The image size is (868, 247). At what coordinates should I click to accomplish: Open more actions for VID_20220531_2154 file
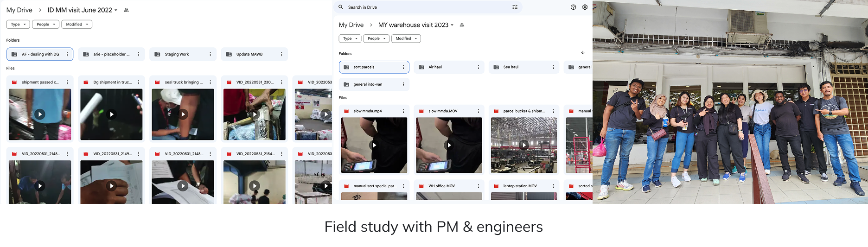click(x=281, y=154)
